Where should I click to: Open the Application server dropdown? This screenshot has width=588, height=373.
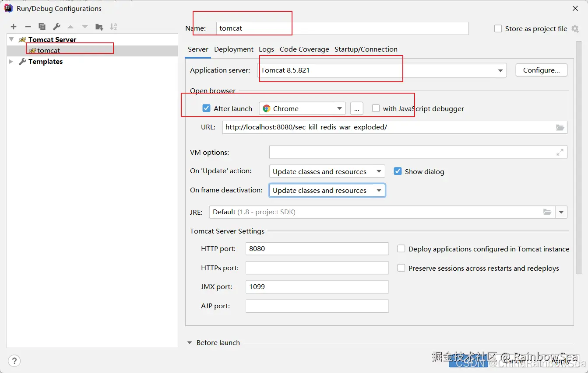point(500,70)
